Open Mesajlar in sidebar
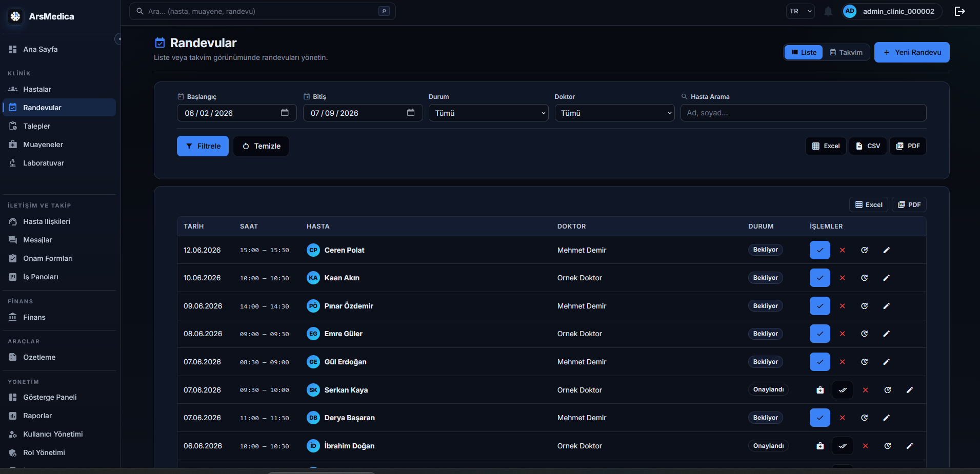 (59, 240)
